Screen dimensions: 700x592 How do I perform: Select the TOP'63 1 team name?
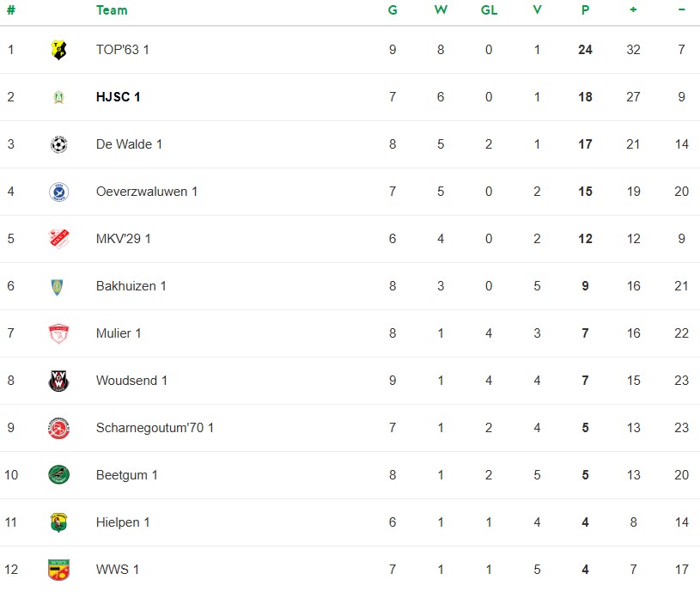point(123,50)
